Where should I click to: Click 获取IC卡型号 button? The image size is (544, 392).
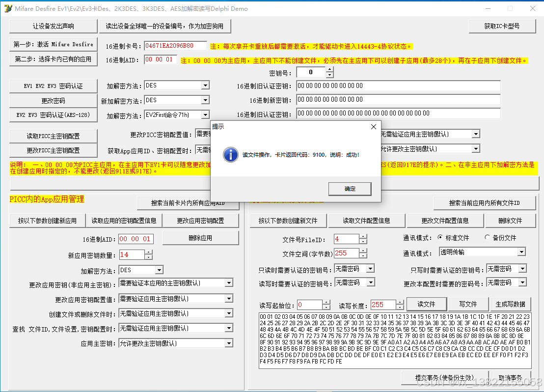(x=502, y=26)
